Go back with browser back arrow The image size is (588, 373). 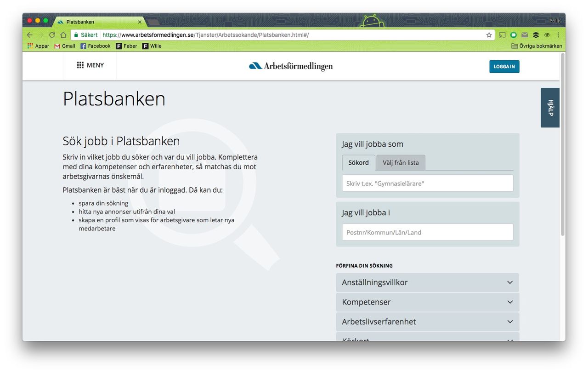[x=29, y=35]
